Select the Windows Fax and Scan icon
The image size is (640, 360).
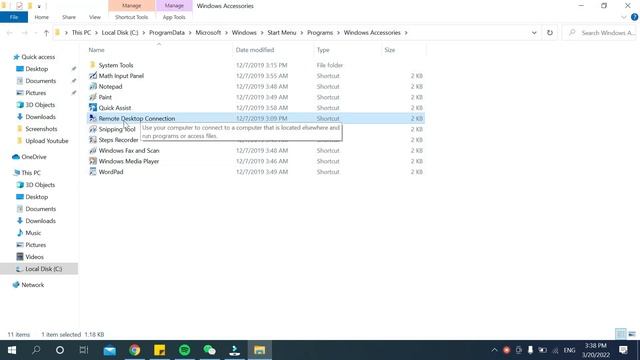(x=93, y=151)
